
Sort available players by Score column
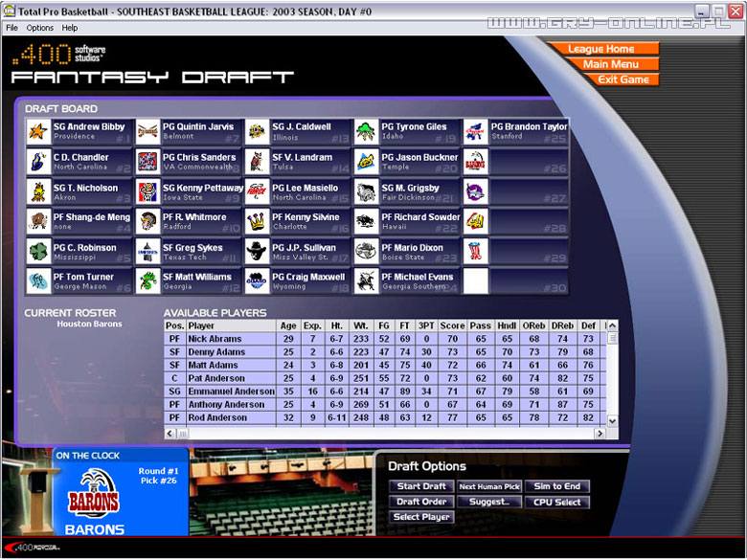coord(452,325)
